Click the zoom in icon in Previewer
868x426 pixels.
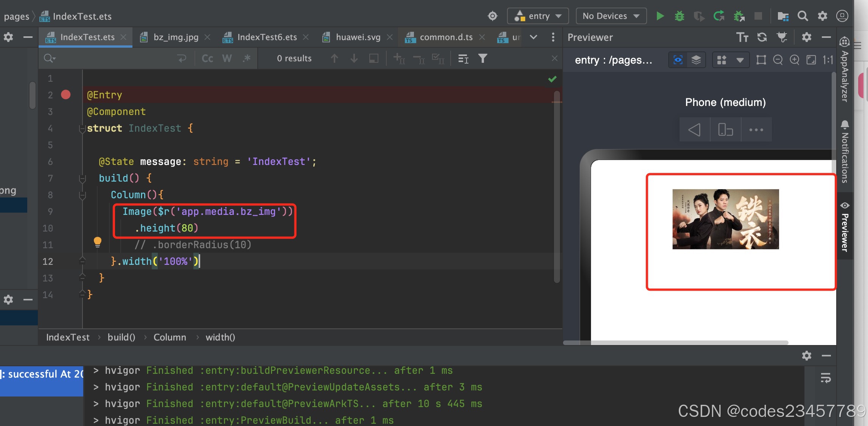[794, 60]
